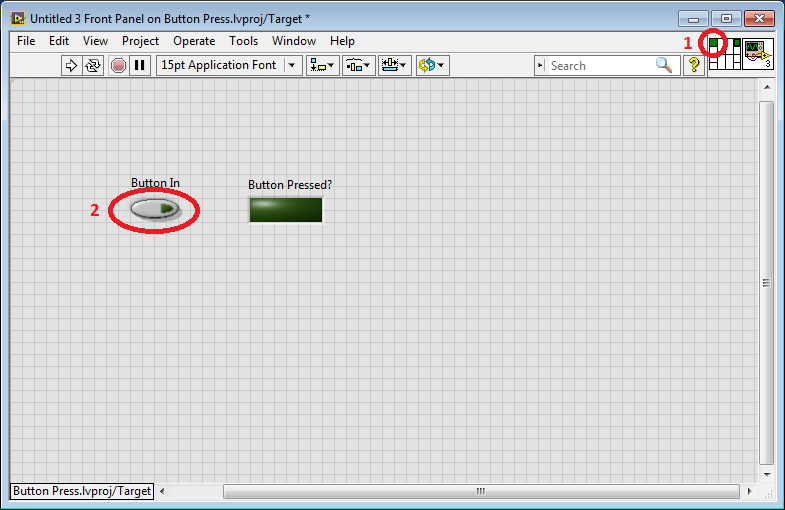Click the horizontal scrollbar thumb
This screenshot has height=510, width=785.
coord(481,491)
